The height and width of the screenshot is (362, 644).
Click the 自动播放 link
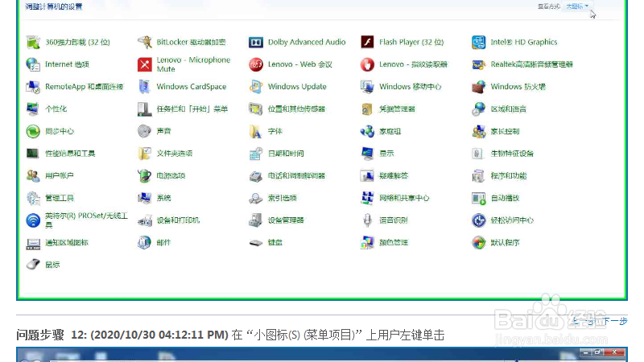point(506,198)
